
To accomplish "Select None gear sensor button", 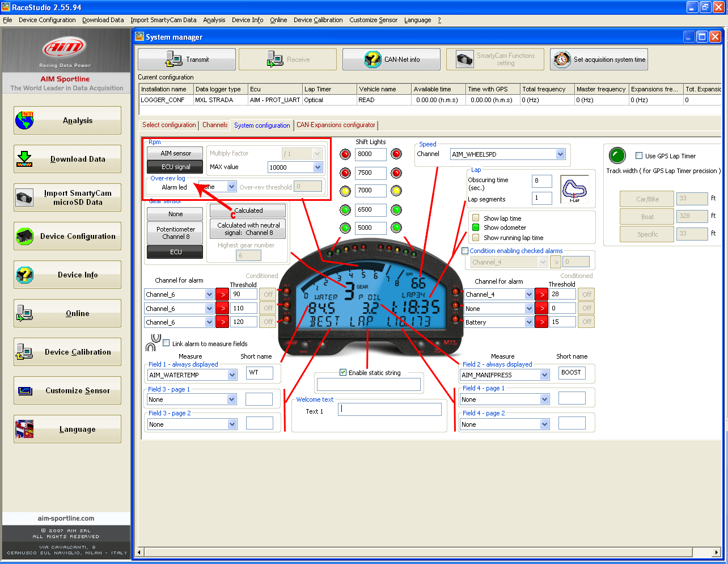I will coord(176,214).
